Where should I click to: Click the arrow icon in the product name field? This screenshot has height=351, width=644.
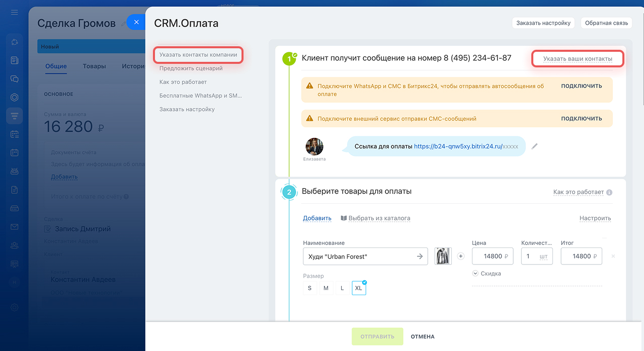(x=420, y=256)
